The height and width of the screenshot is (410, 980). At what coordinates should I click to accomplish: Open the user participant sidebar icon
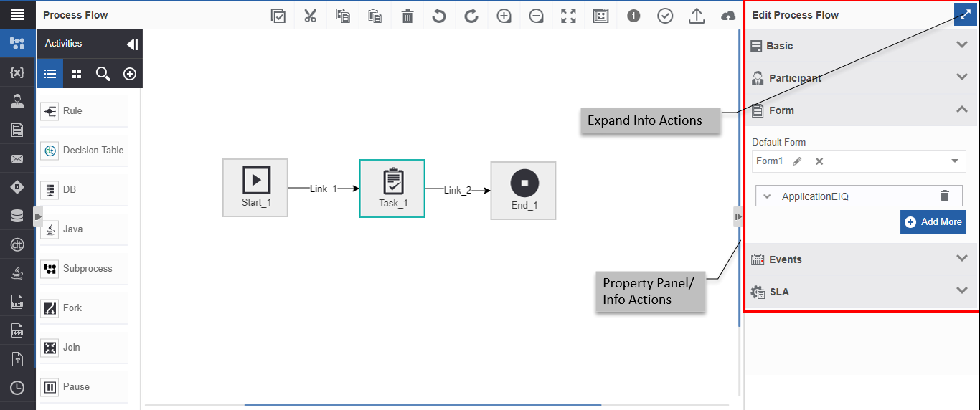[x=17, y=101]
